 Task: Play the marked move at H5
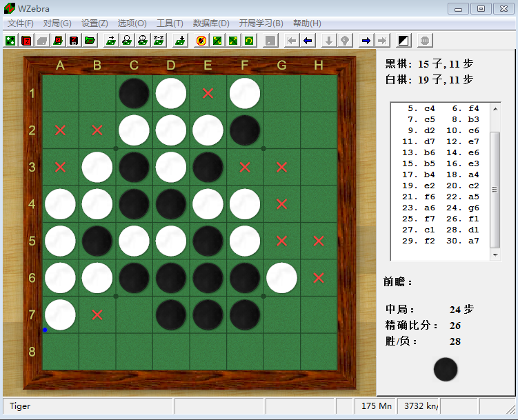[x=319, y=241]
